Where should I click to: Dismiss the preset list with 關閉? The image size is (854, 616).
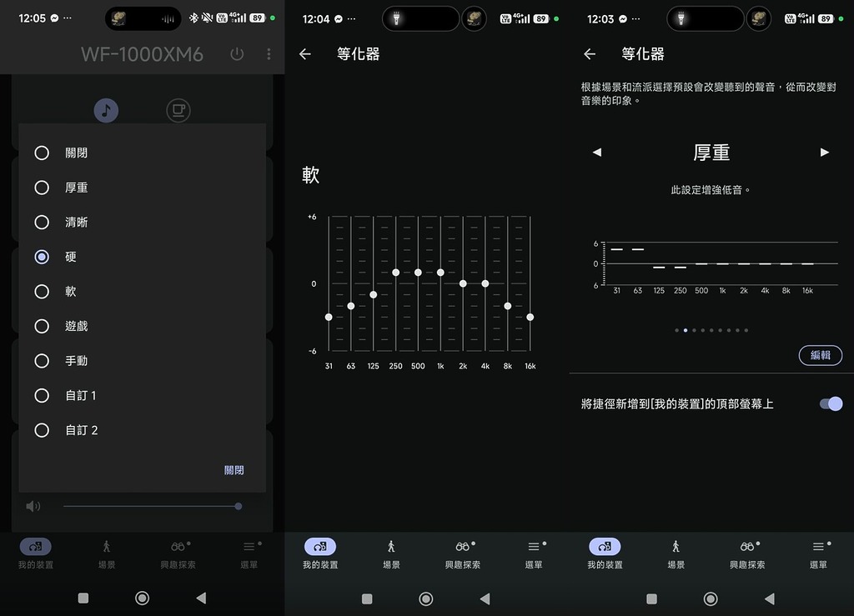[234, 469]
